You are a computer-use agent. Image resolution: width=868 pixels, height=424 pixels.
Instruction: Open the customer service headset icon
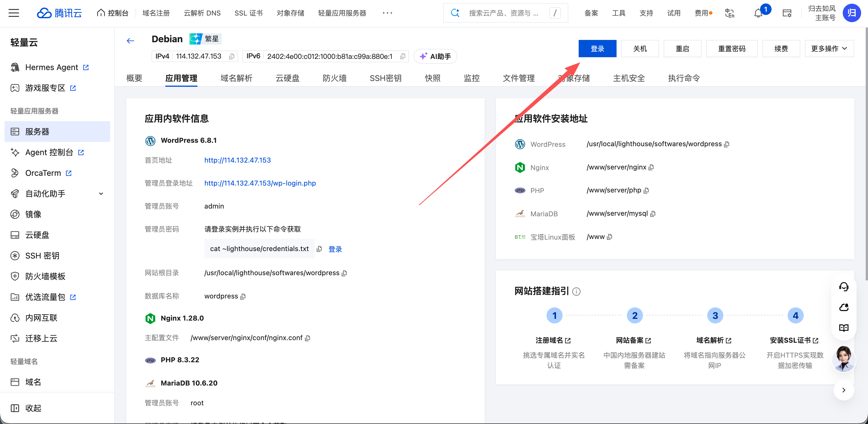coord(844,287)
